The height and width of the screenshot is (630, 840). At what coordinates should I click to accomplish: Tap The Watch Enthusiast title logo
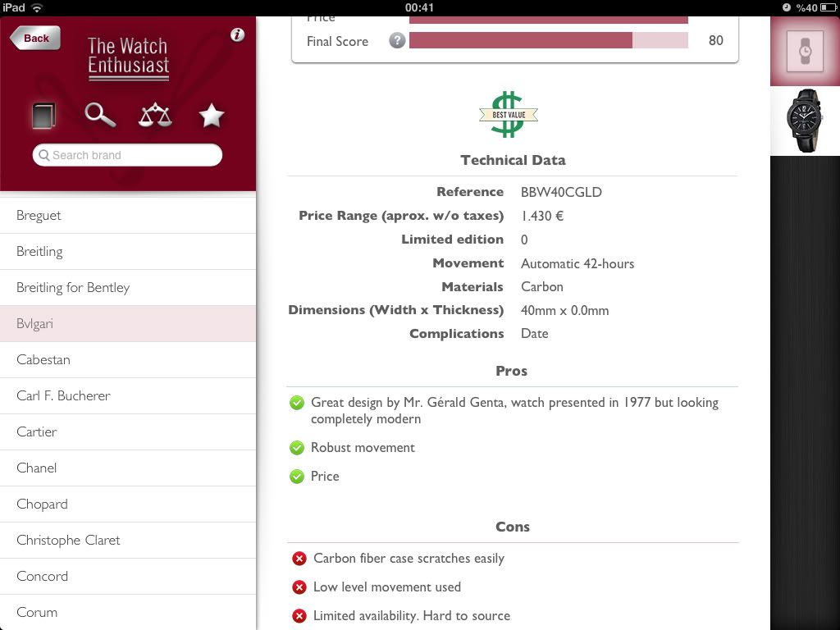(x=129, y=58)
